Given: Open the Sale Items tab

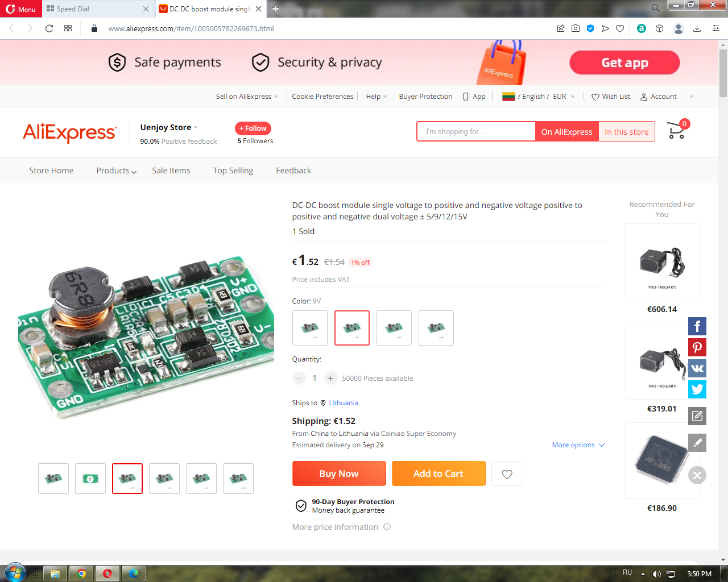Looking at the screenshot, I should point(171,171).
